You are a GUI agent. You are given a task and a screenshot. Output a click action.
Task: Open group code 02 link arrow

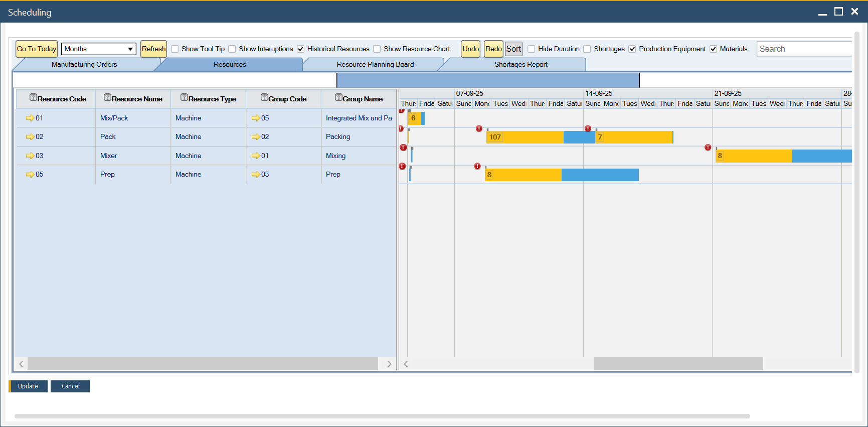pos(256,137)
